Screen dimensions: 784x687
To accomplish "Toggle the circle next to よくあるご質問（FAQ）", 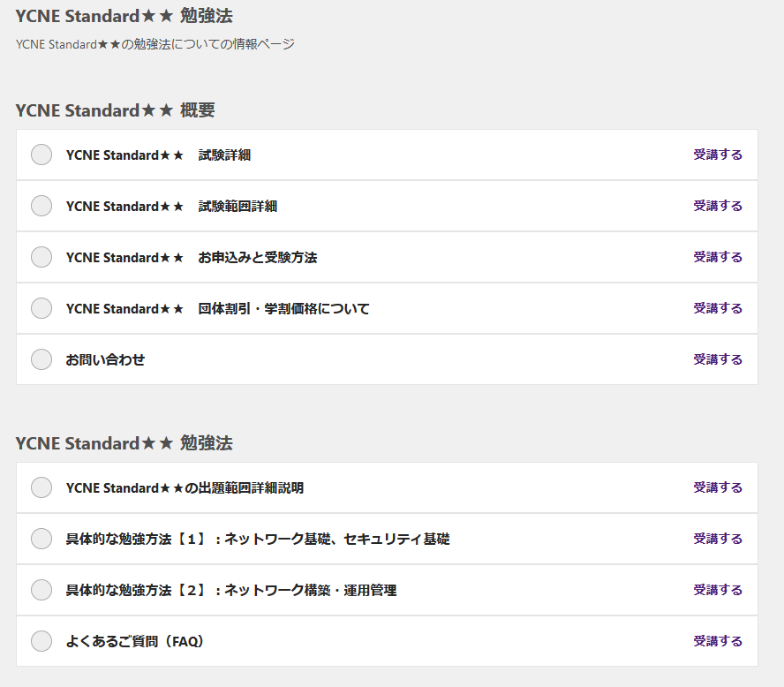I will click(41, 641).
